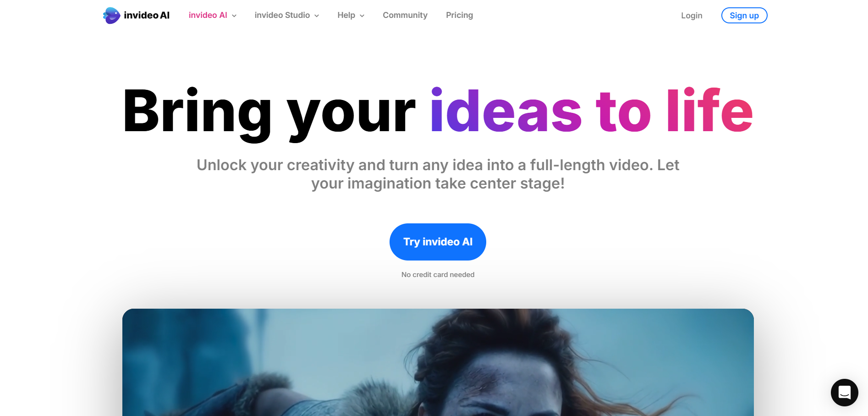Expand the chevron next to invideo Studio
The height and width of the screenshot is (416, 868).
(x=317, y=16)
